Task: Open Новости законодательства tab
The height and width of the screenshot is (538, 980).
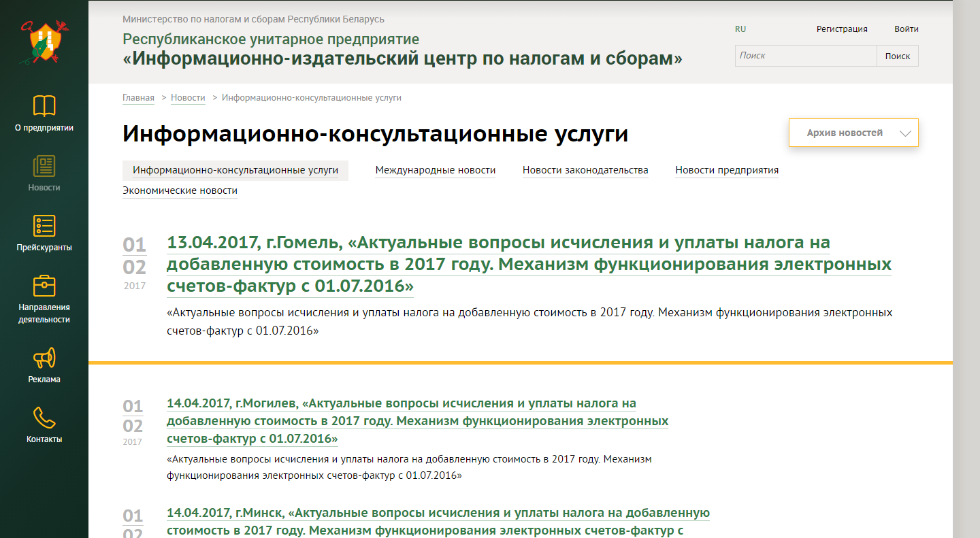Action: point(585,171)
